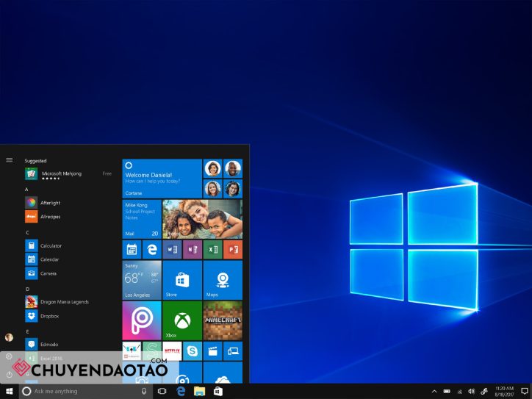Open the Connect devices tile

pyautogui.click(x=233, y=351)
